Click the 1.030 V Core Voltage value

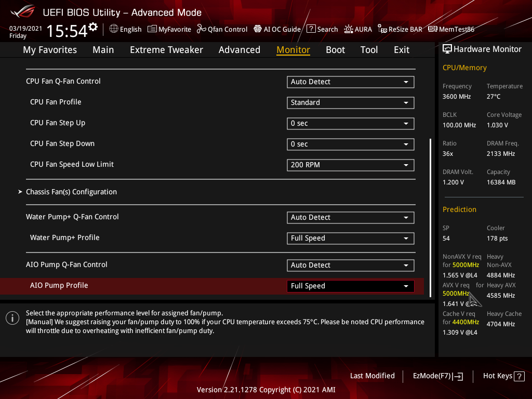[497, 125]
